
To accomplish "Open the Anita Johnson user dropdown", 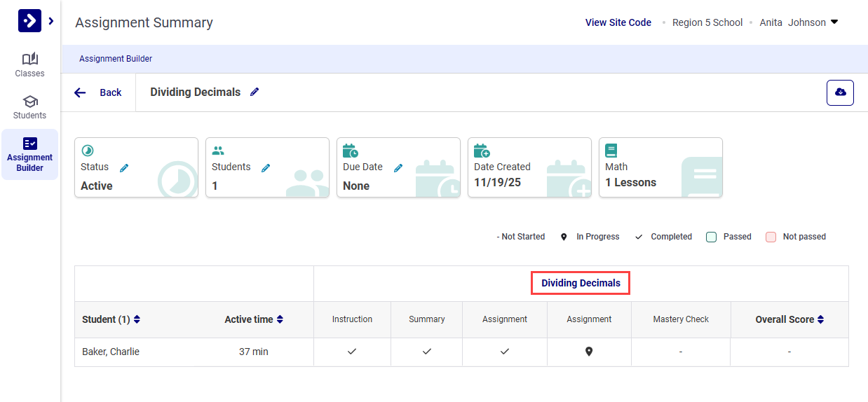I will pyautogui.click(x=834, y=22).
